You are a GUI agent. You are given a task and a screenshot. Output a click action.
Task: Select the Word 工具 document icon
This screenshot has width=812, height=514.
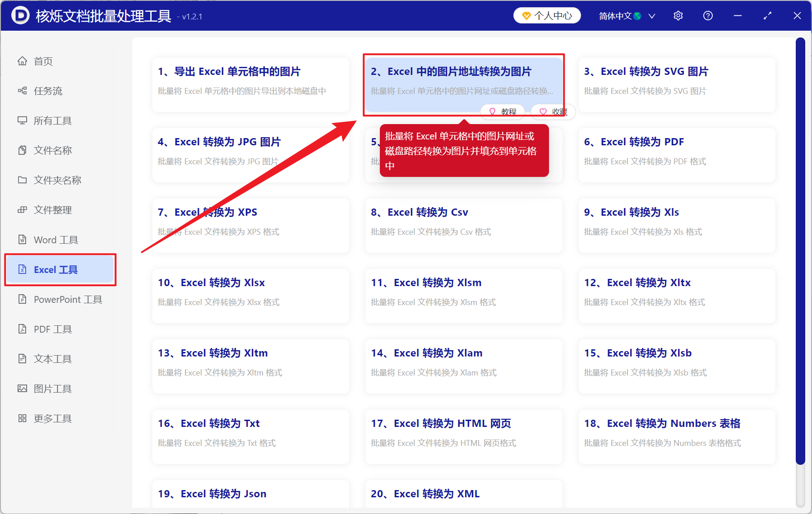click(x=23, y=240)
